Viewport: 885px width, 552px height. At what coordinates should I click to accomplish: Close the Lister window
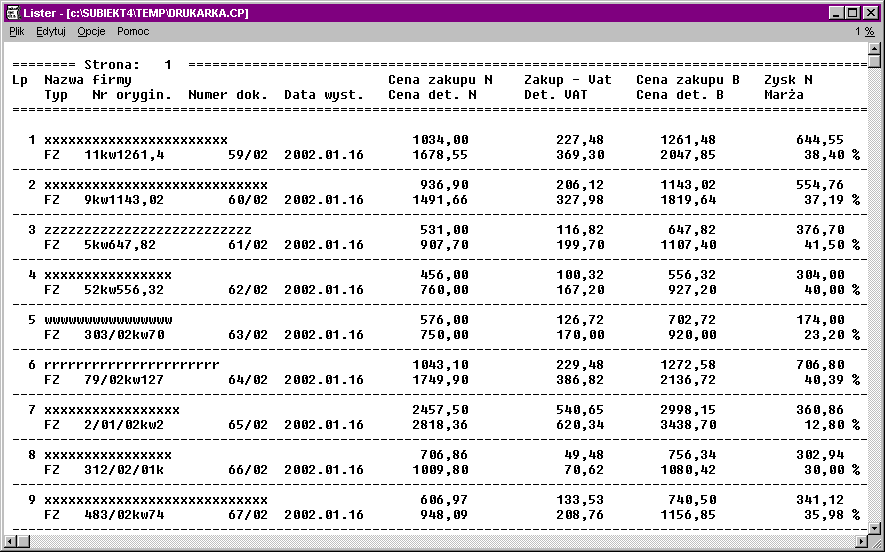point(869,12)
